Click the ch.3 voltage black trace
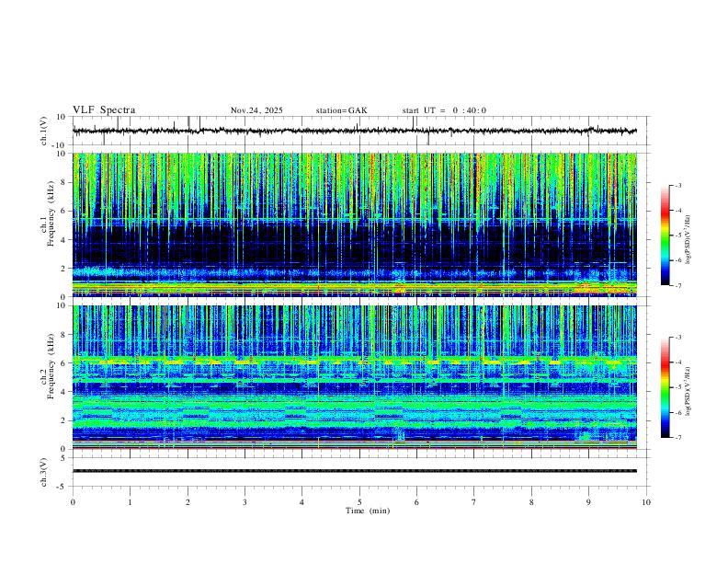Viewport: 728px width, 563px height. pos(355,471)
